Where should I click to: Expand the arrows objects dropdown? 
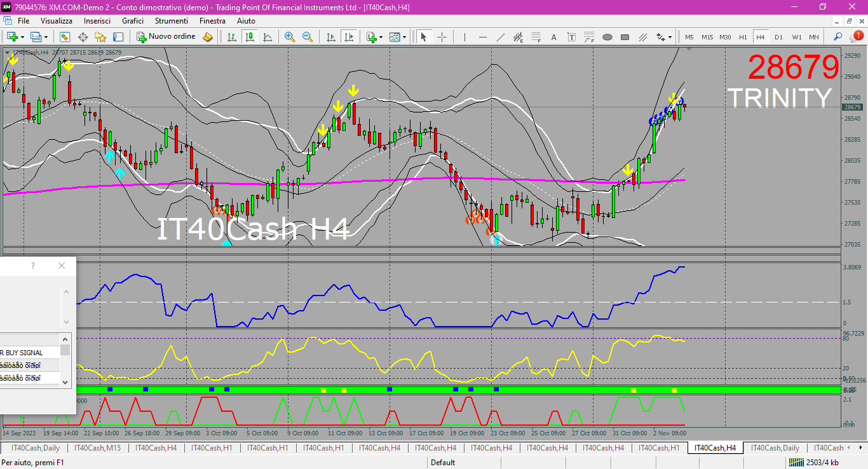click(670, 37)
